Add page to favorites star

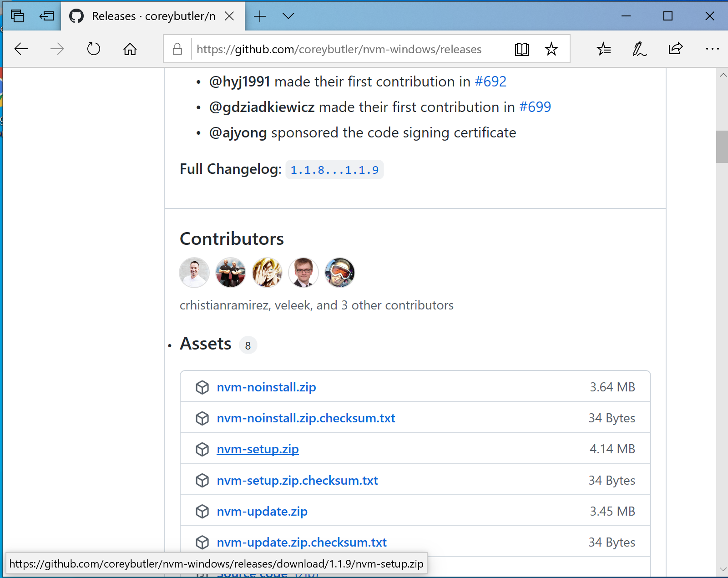551,49
